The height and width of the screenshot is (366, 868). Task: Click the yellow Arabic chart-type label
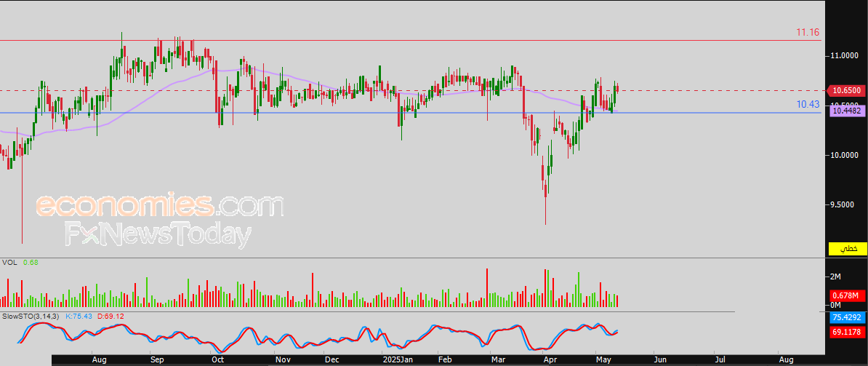tap(848, 249)
